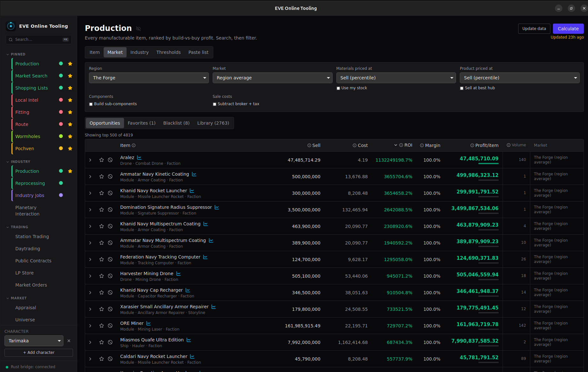The image size is (588, 372).
Task: Blacklist the Khanid Navy Cap Recharger row
Action: click(110, 293)
